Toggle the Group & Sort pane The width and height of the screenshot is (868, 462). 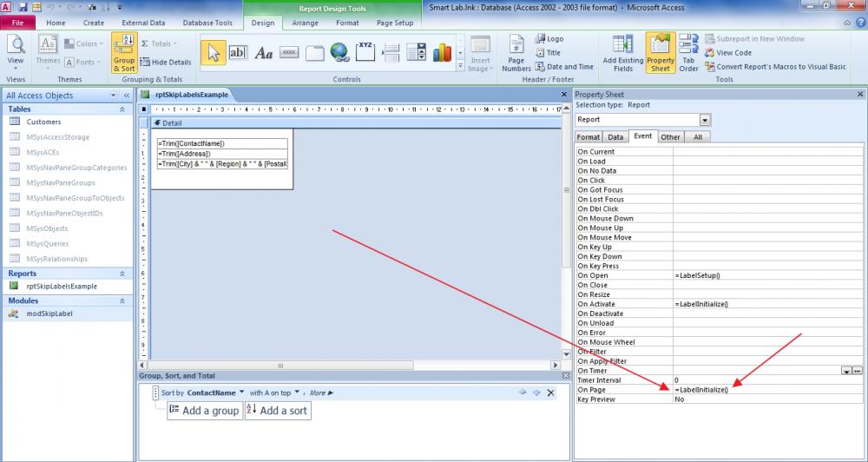(124, 53)
